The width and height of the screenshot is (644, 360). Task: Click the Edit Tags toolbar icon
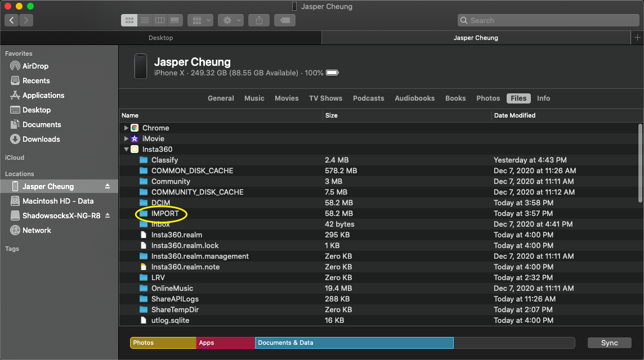tap(285, 20)
